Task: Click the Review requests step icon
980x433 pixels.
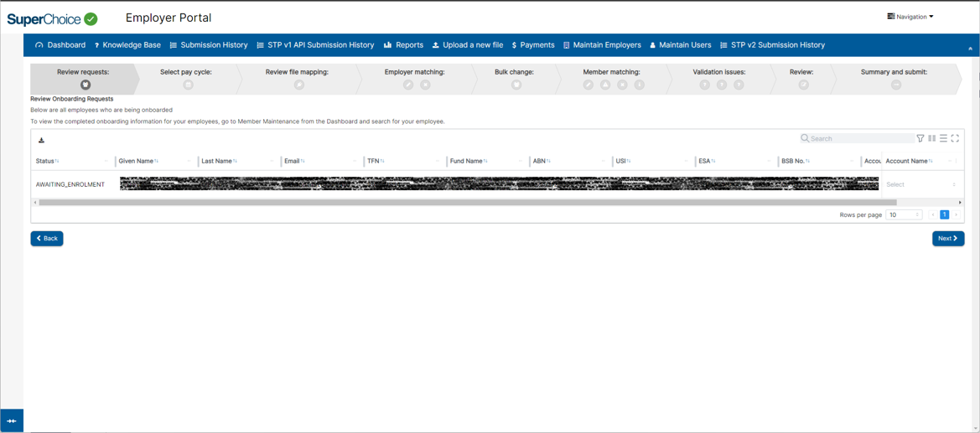Action: (x=85, y=85)
